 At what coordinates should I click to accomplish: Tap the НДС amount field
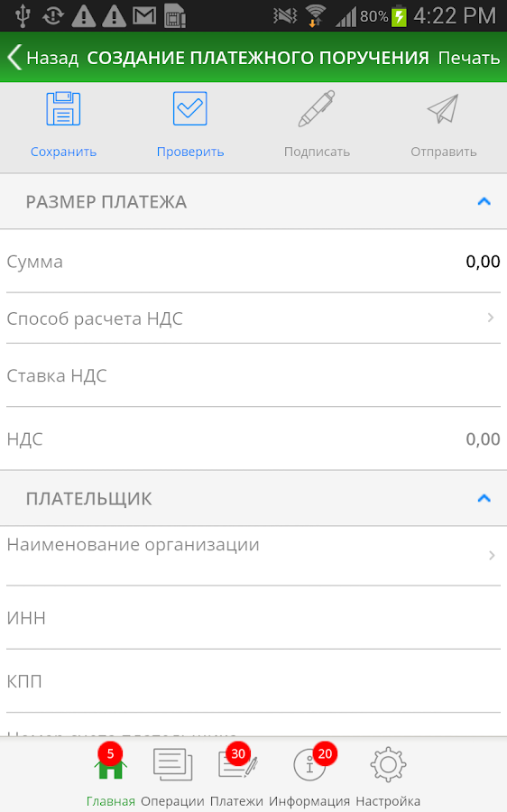253,439
